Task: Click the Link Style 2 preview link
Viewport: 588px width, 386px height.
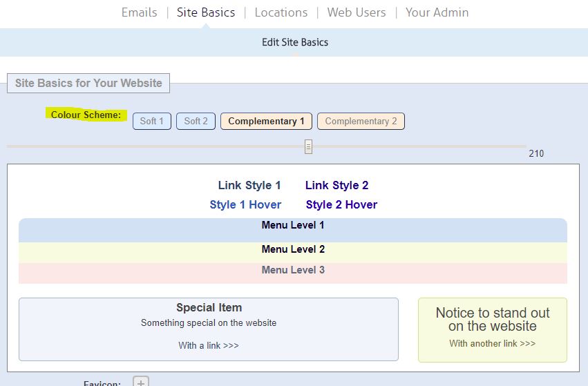Action: [x=336, y=185]
